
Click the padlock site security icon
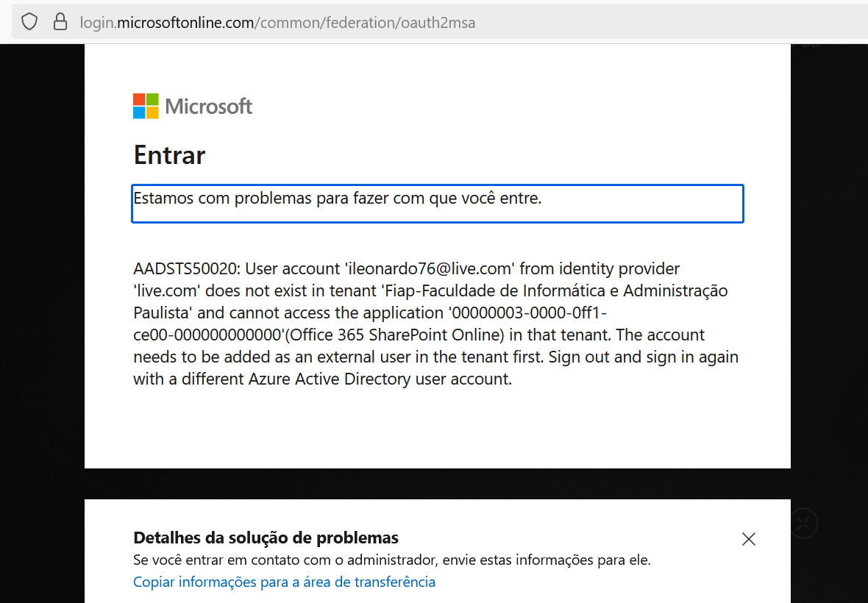pyautogui.click(x=60, y=22)
